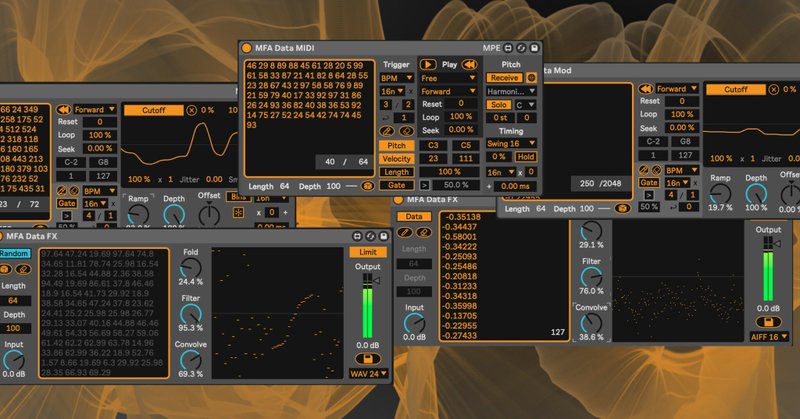Open the Free dropdown under Play
The height and width of the screenshot is (419, 800).
[x=448, y=78]
